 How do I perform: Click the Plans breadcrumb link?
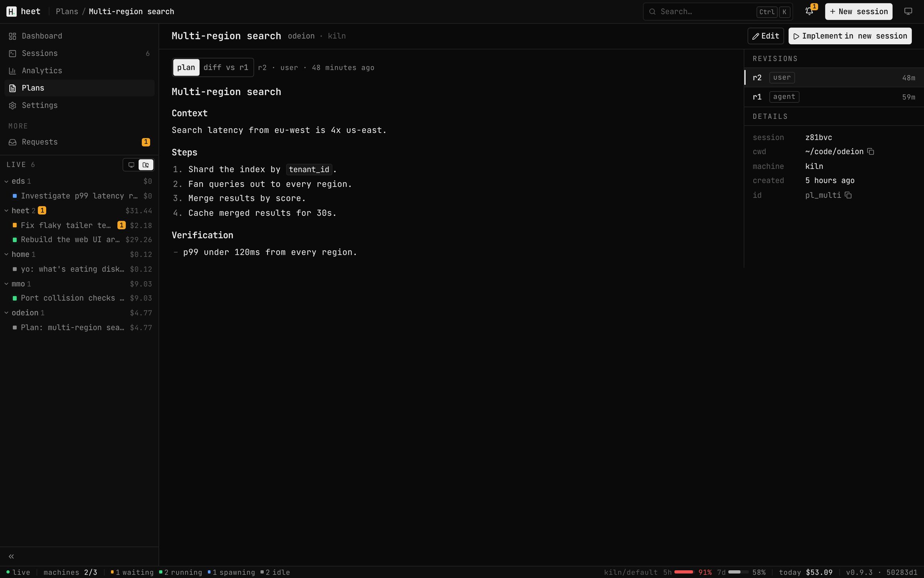67,12
